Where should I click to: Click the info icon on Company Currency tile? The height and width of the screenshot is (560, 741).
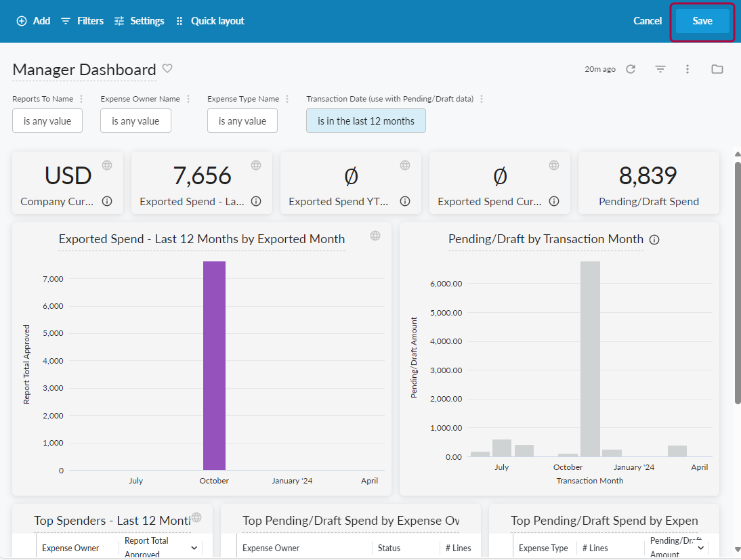[x=107, y=201]
